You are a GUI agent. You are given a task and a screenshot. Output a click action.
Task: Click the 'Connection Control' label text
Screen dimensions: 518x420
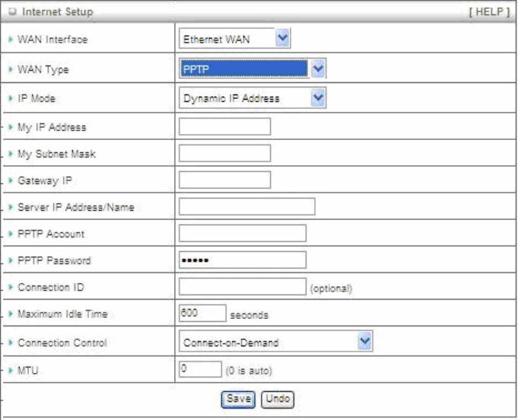[x=62, y=342]
